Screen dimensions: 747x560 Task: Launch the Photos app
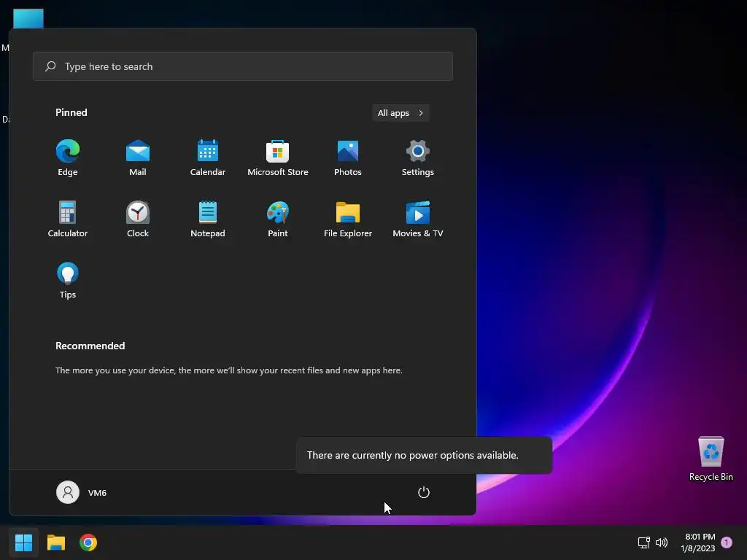tap(348, 158)
